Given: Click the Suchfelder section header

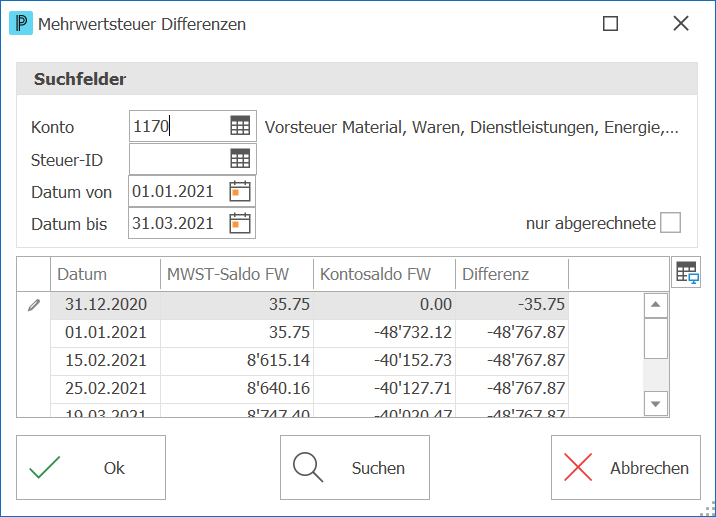Looking at the screenshot, I should point(357,79).
